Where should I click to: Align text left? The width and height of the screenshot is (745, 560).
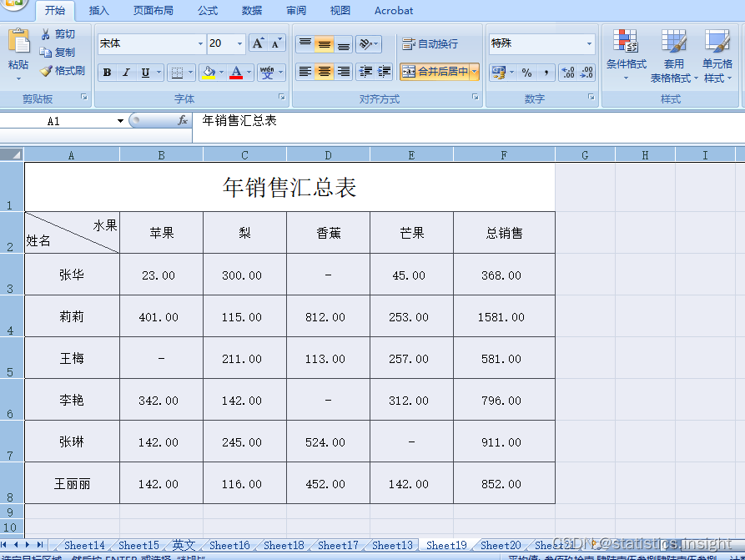(x=305, y=72)
